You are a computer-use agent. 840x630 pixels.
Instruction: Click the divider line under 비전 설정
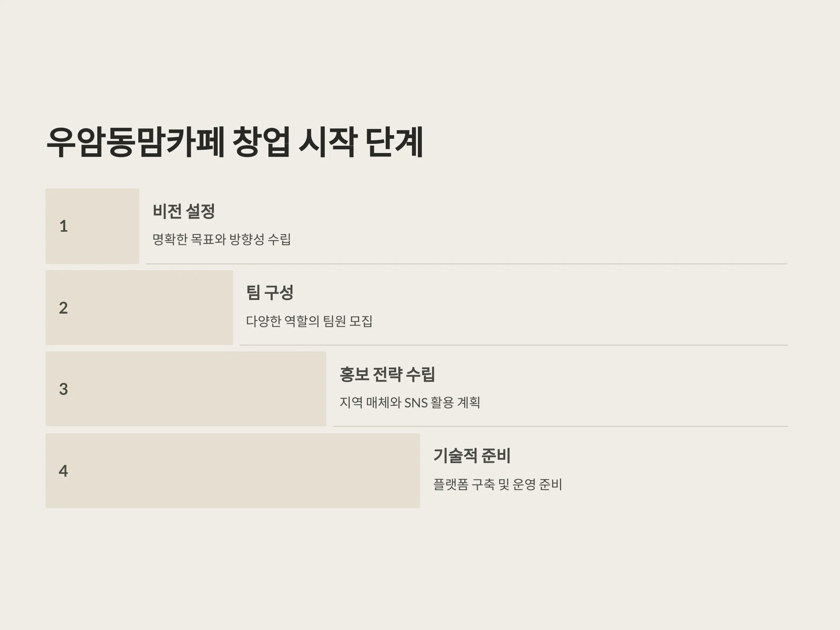coord(467,264)
